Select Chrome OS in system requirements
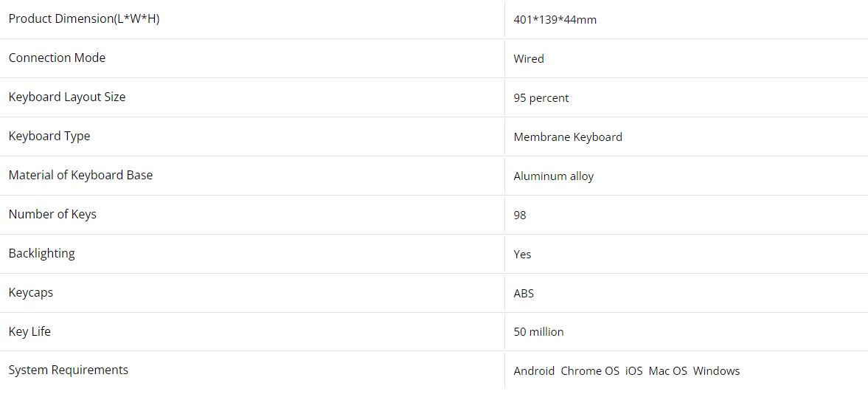This screenshot has height=397, width=868. [589, 371]
